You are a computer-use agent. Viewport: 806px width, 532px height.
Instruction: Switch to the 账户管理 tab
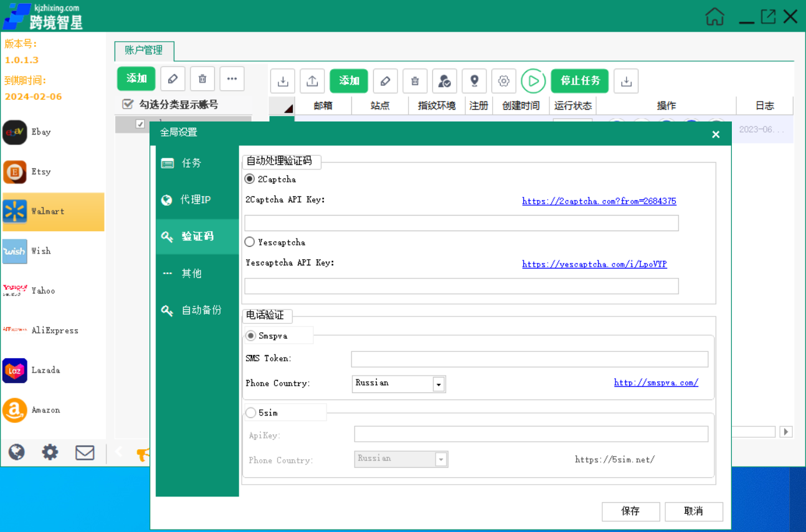pyautogui.click(x=144, y=50)
